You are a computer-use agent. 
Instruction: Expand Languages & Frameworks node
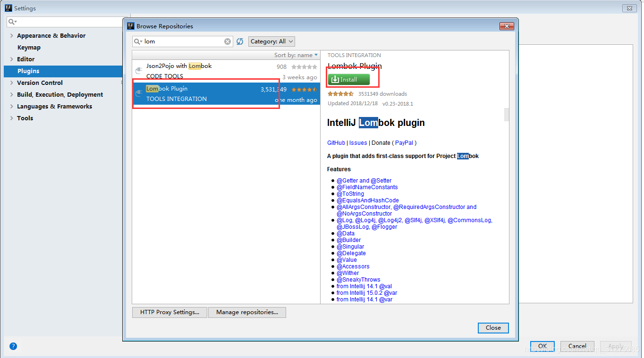[x=12, y=106]
